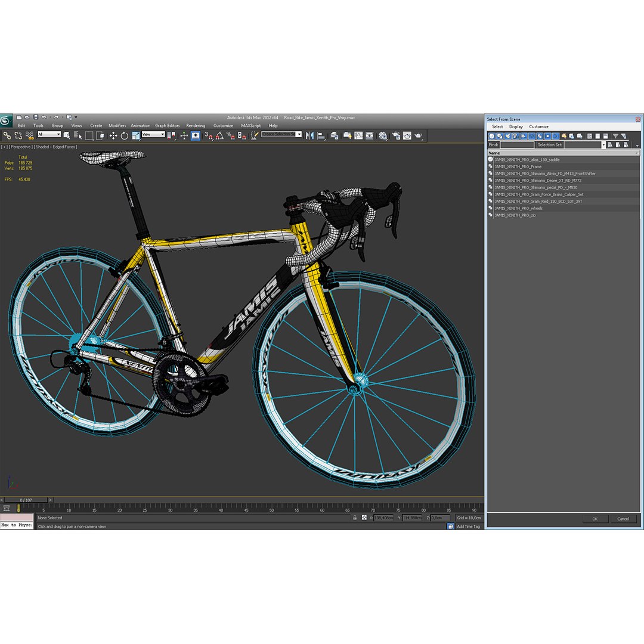The height and width of the screenshot is (644, 644).
Task: Select JAMIS_XENITH_PRO_alias_130_saddle row
Action: (x=563, y=159)
